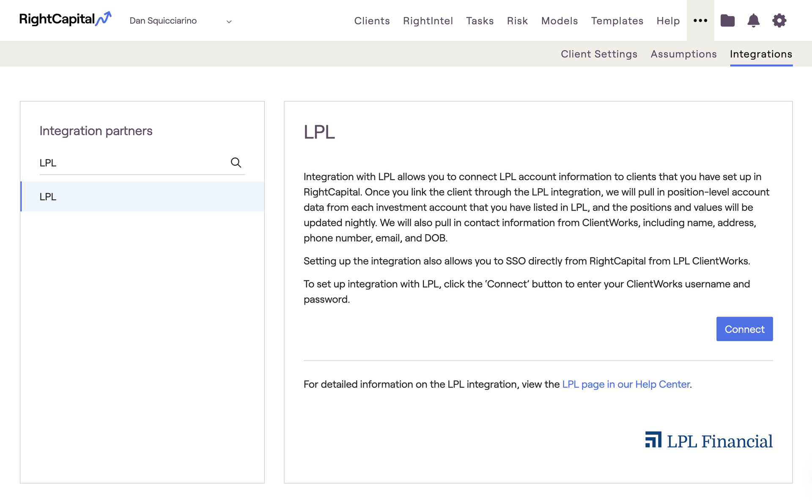
Task: Switch to the Assumptions tab
Action: [683, 54]
